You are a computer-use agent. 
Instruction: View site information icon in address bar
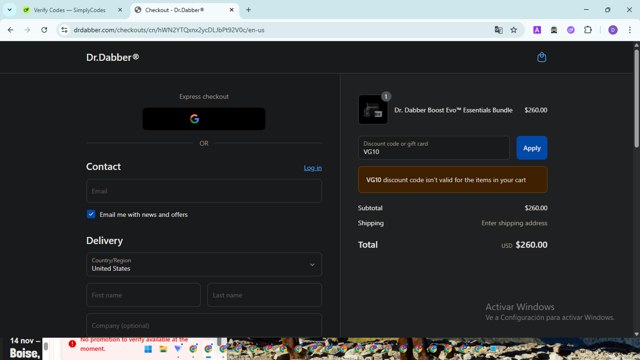click(64, 30)
